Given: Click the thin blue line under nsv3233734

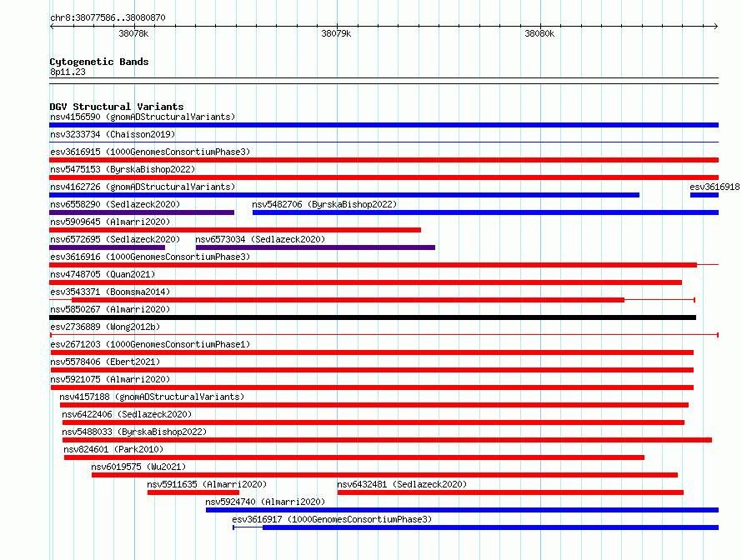Looking at the screenshot, I should tap(384, 142).
